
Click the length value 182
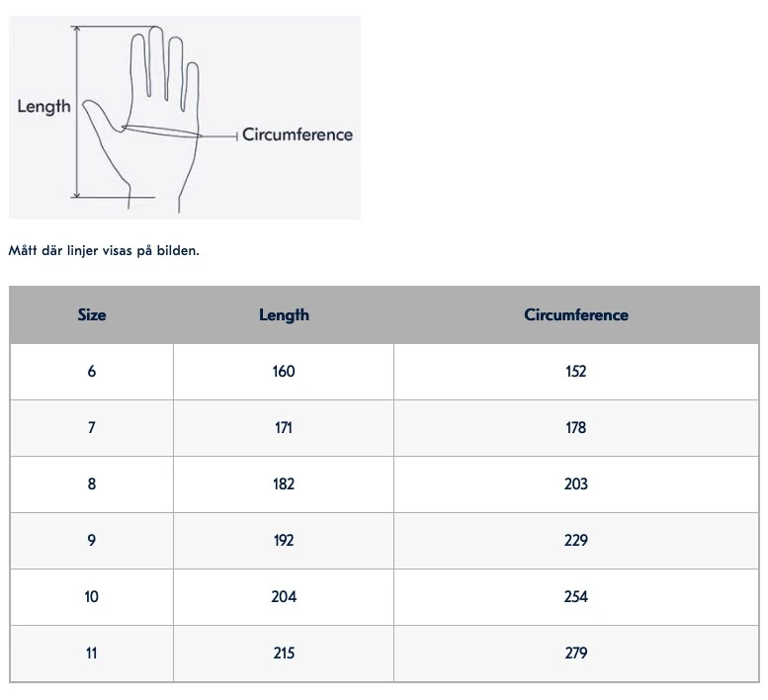point(284,484)
